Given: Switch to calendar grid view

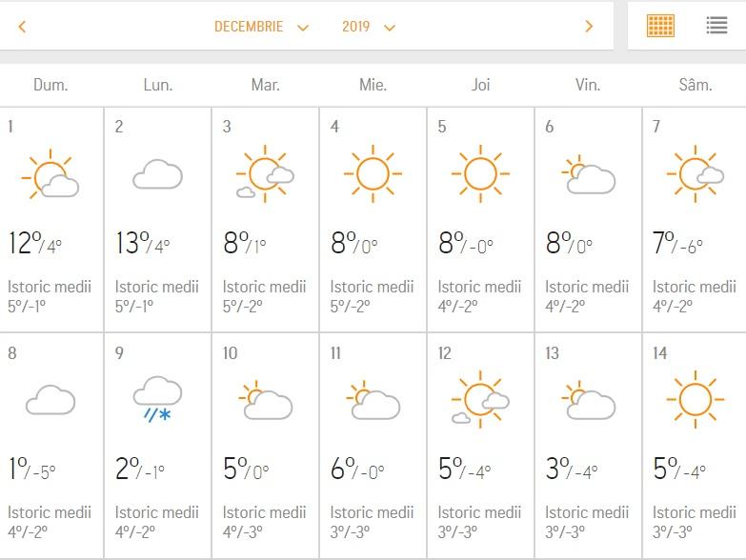Looking at the screenshot, I should (x=660, y=26).
